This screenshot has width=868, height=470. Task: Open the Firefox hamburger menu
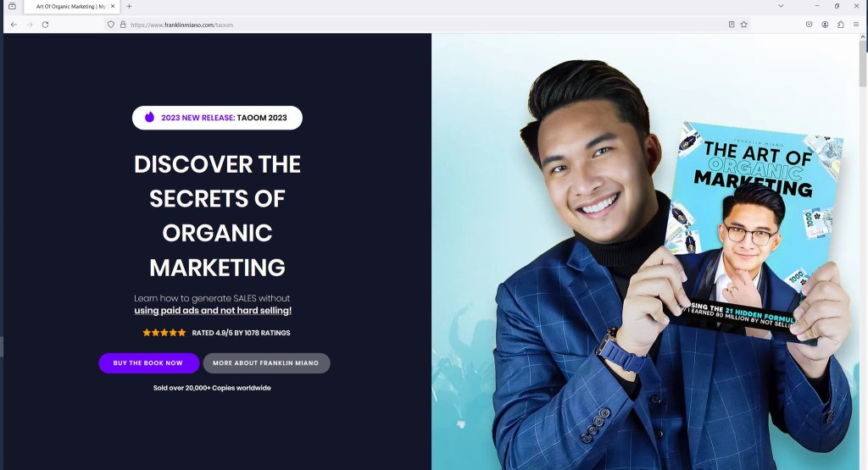(x=856, y=25)
